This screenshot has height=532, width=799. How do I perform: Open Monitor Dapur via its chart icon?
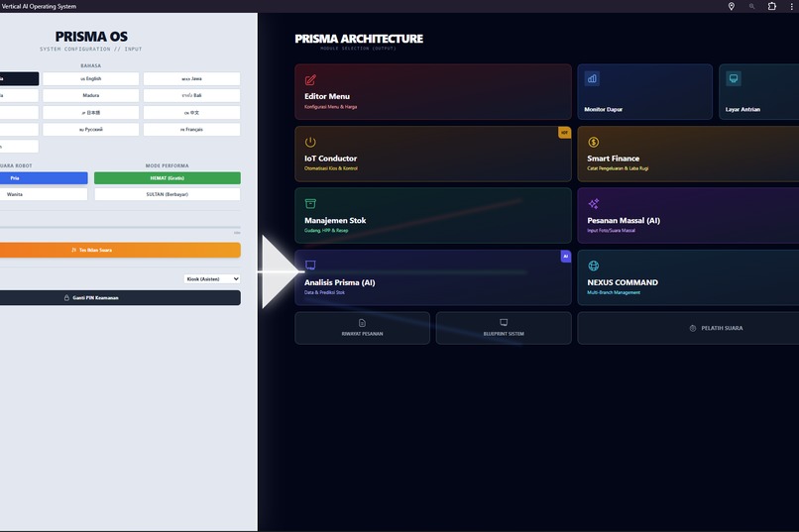click(592, 79)
